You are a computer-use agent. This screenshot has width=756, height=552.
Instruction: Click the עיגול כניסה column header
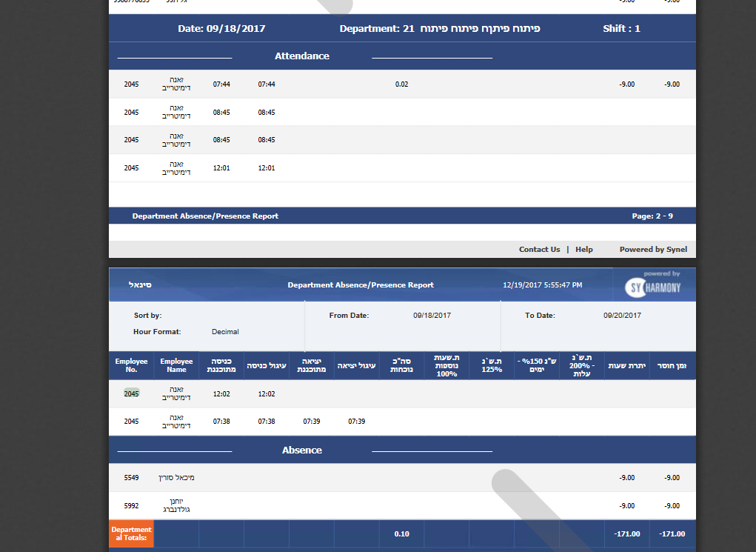pos(267,365)
